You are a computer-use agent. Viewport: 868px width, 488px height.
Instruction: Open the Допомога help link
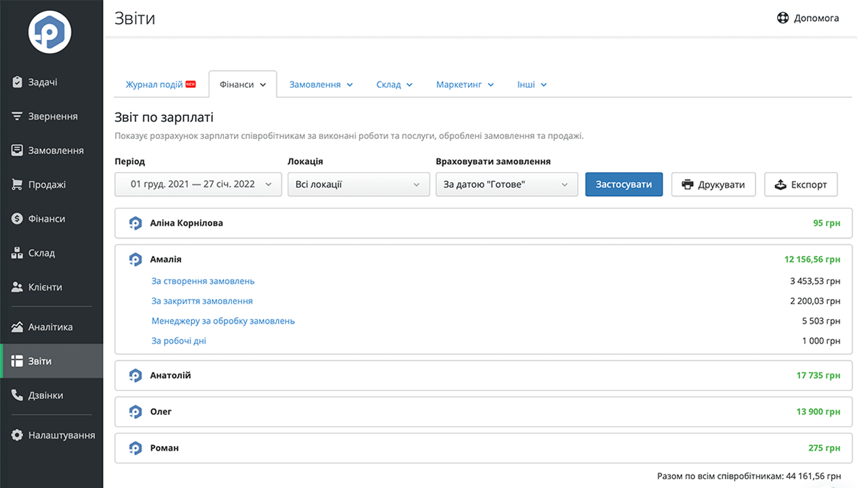point(808,18)
